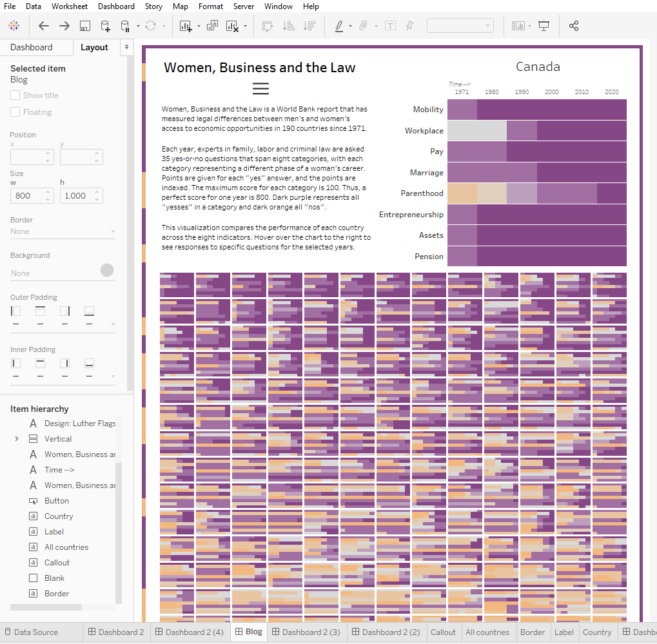Click the Save disk icon

[x=84, y=26]
